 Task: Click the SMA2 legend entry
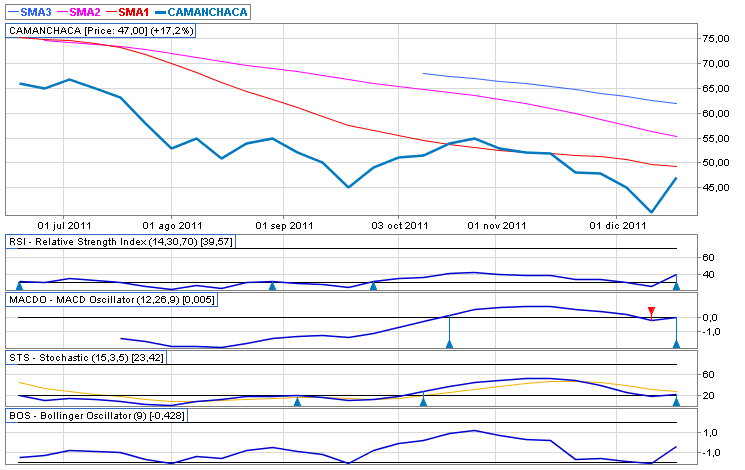79,12
